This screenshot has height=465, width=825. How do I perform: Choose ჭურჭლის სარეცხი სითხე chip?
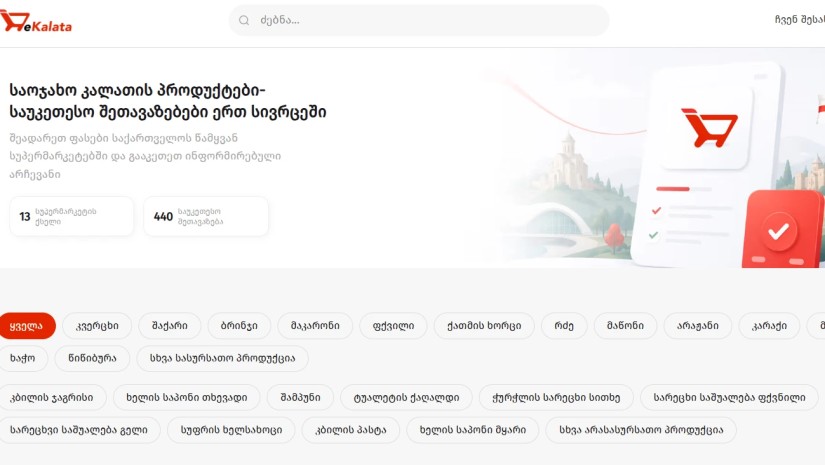556,398
